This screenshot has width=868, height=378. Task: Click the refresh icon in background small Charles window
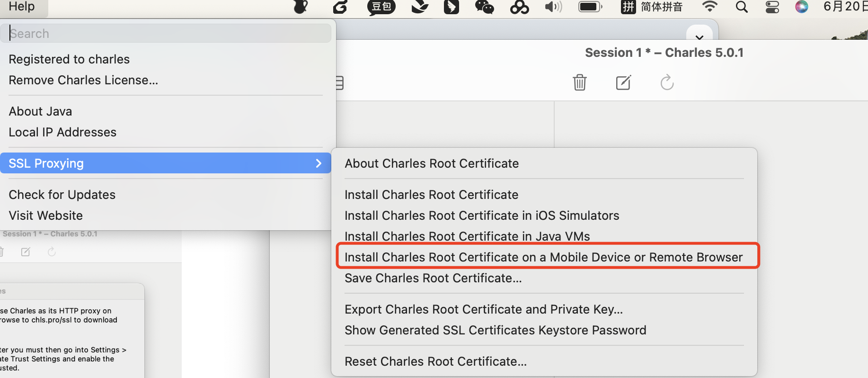(x=52, y=252)
